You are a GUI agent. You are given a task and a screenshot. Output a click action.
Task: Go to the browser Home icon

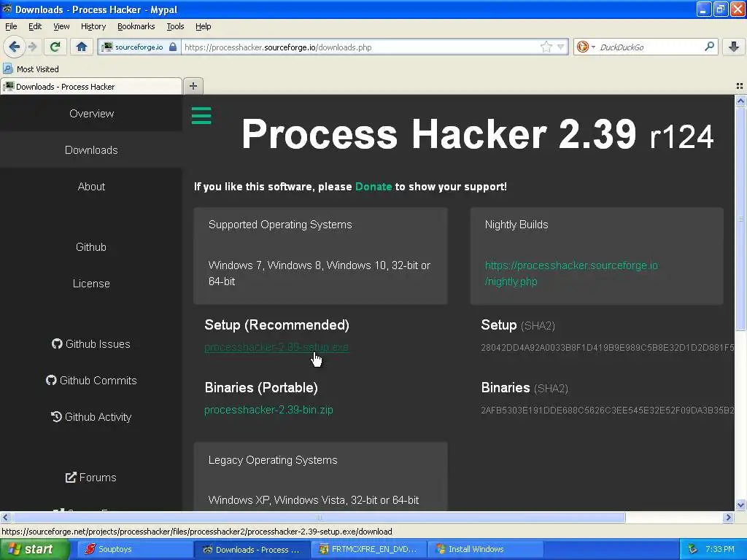tap(82, 47)
